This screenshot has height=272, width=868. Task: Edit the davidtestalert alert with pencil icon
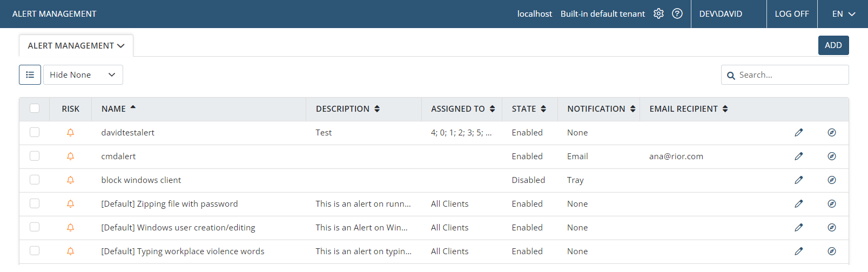coord(798,133)
